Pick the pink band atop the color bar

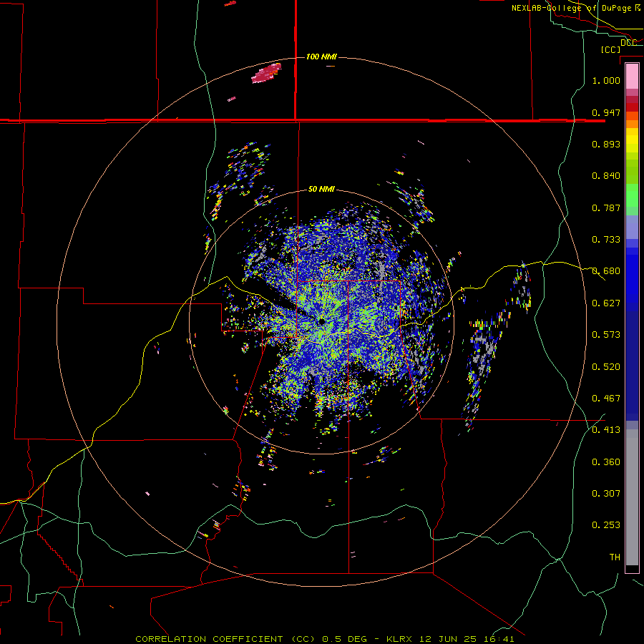[632, 76]
